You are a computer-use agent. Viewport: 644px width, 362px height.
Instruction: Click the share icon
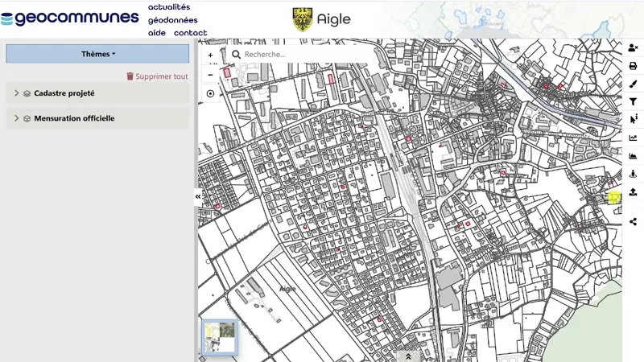(x=633, y=221)
